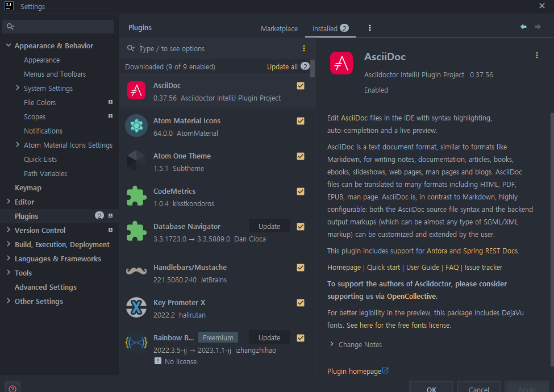Collapse the Appearance & Behavior section
Viewport: 554px width, 392px height.
(x=9, y=45)
